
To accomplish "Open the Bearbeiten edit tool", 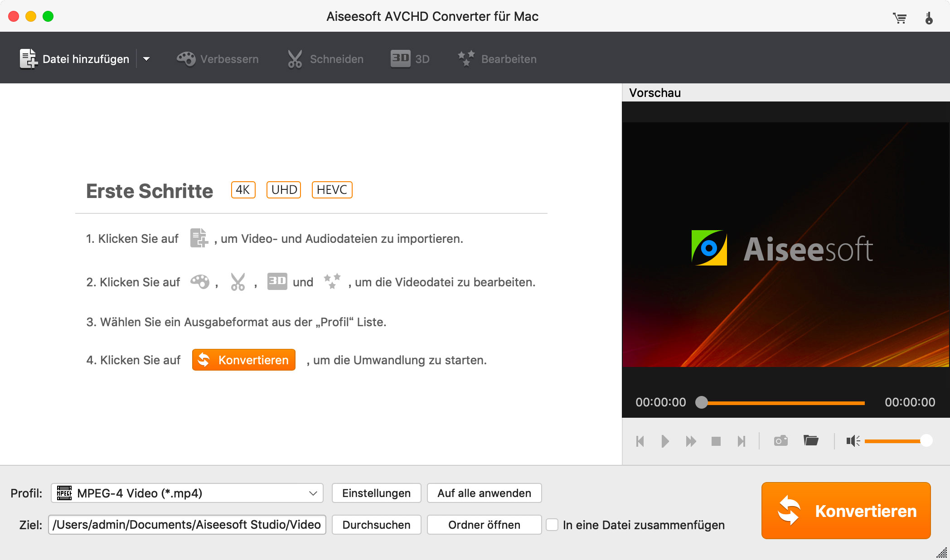I will pos(497,59).
